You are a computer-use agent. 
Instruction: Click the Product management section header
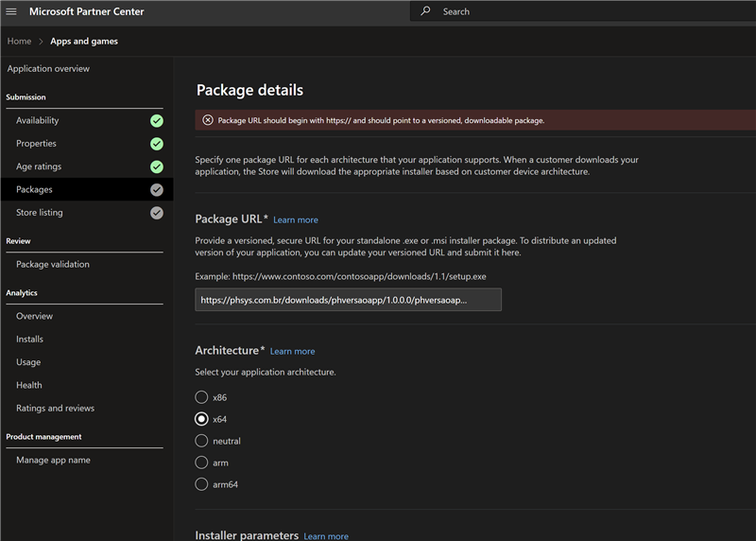pos(43,437)
